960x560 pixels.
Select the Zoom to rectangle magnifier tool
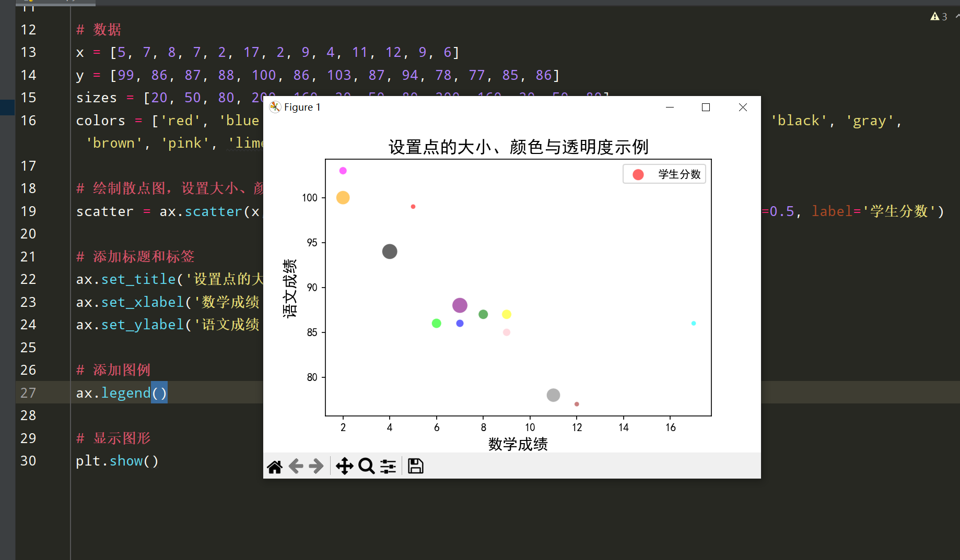367,466
